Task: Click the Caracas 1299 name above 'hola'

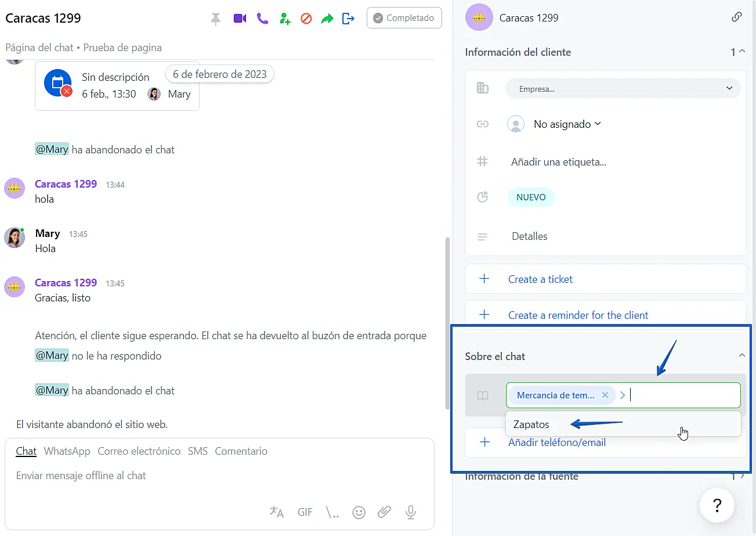Action: 66,184
